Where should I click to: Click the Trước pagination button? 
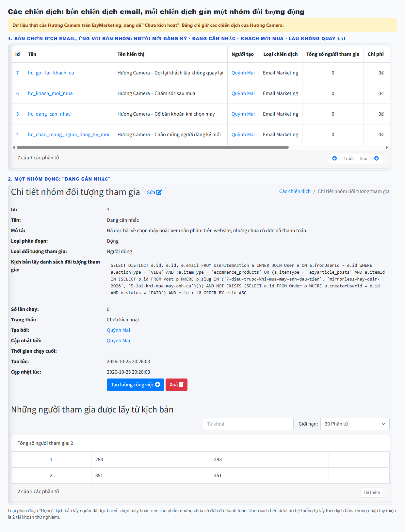tap(349, 158)
